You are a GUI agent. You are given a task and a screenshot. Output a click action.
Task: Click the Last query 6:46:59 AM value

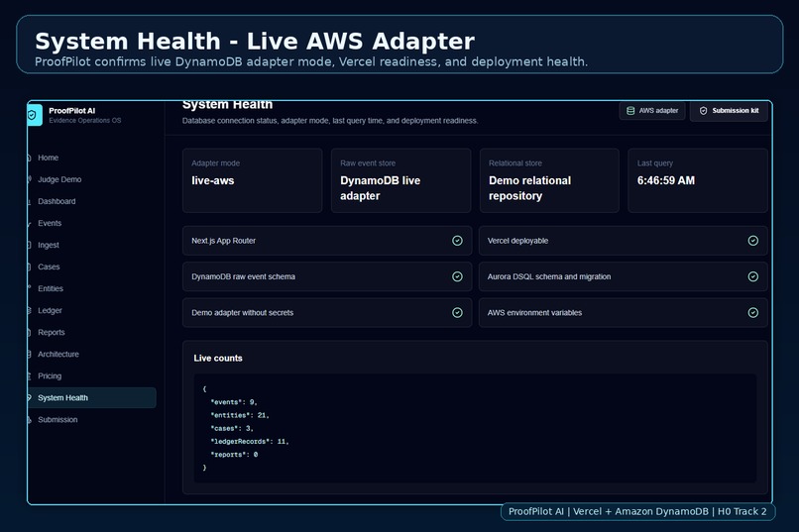665,180
